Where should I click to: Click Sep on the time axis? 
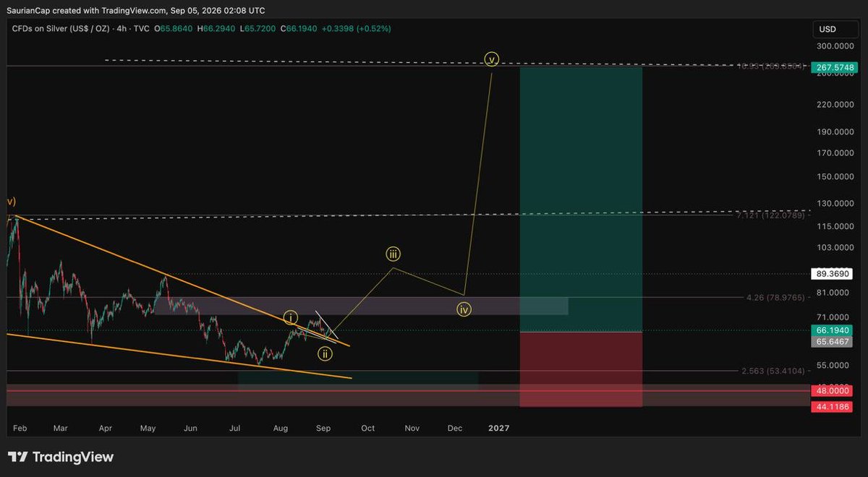(323, 429)
